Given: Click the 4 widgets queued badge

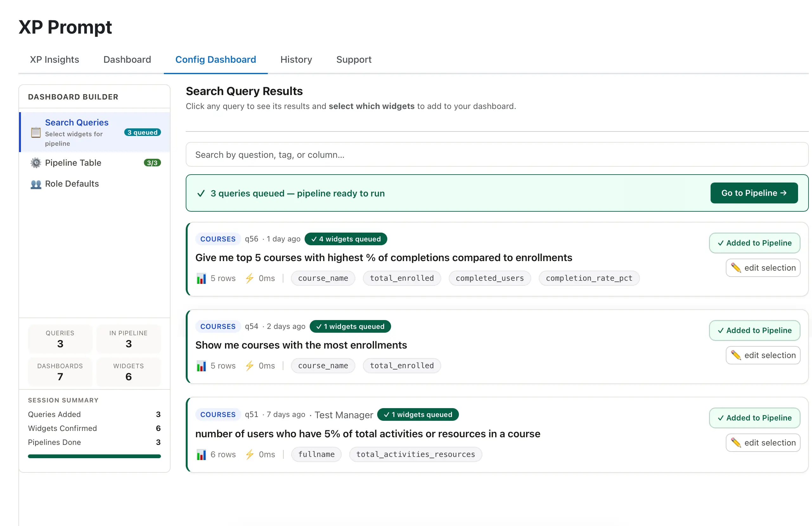Looking at the screenshot, I should click(x=345, y=239).
